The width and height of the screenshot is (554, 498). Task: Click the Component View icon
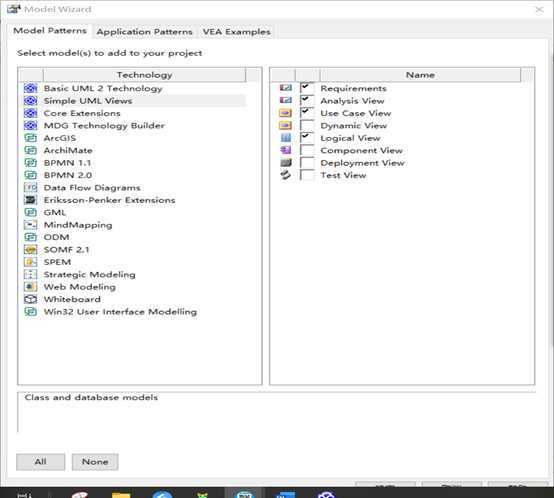pyautogui.click(x=285, y=150)
